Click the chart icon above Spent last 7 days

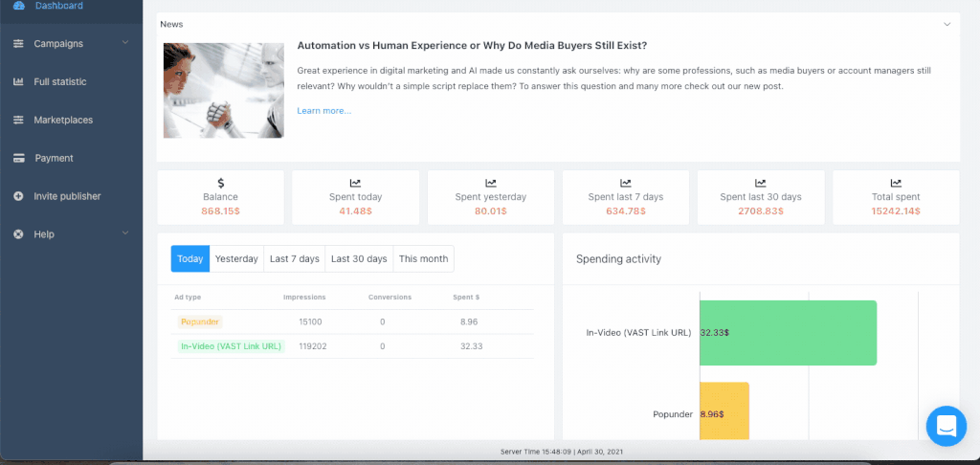[626, 183]
